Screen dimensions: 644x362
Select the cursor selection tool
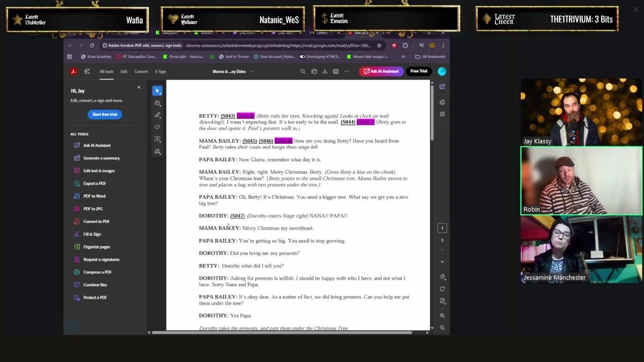157,91
